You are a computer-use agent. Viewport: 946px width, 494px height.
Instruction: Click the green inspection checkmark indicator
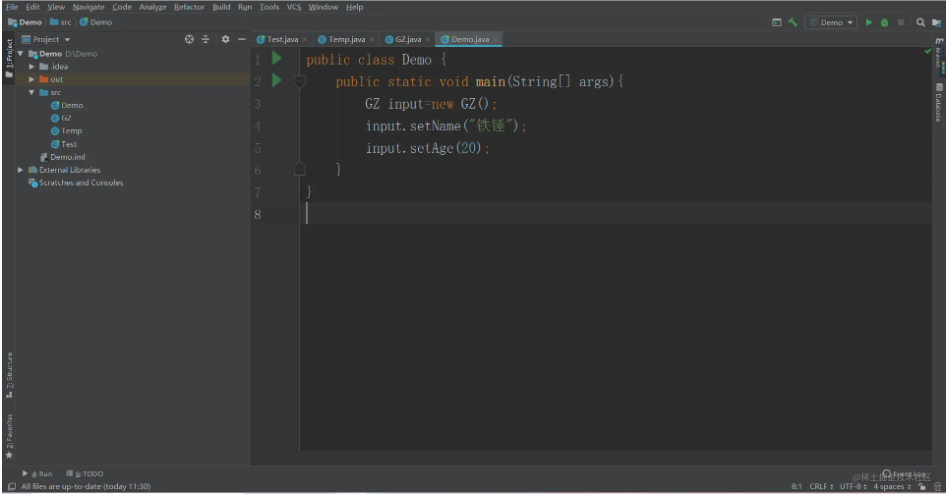(x=928, y=51)
